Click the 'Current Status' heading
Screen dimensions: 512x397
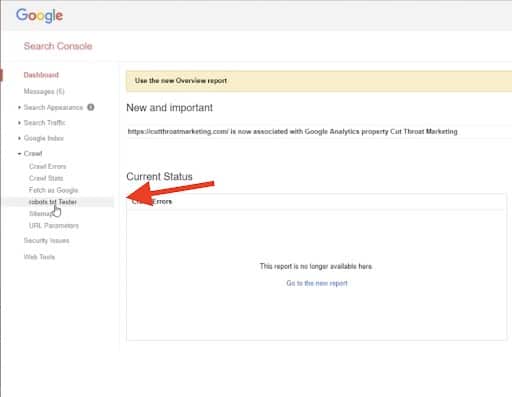click(159, 176)
